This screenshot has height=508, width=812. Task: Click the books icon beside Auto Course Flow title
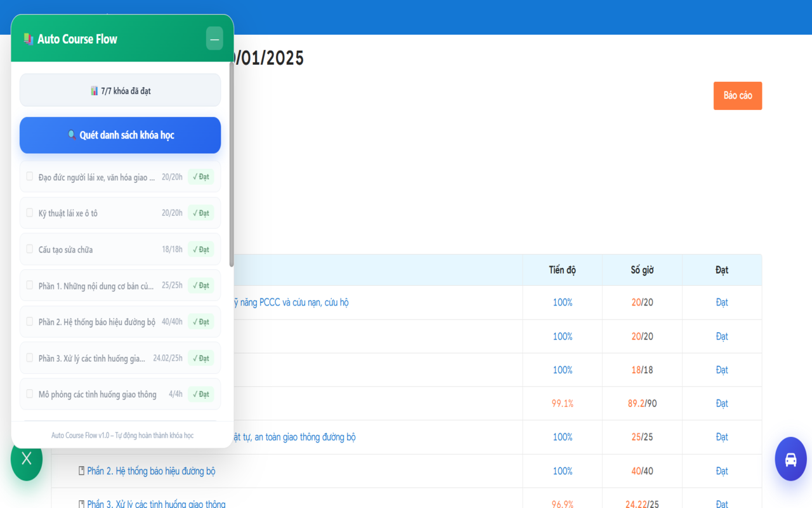pyautogui.click(x=29, y=39)
